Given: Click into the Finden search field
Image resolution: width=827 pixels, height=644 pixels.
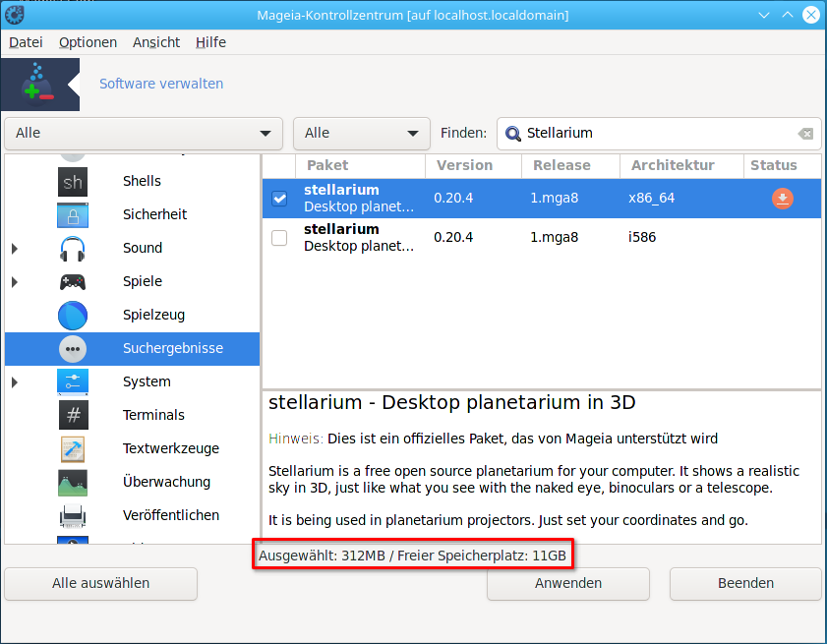Looking at the screenshot, I should click(x=659, y=134).
